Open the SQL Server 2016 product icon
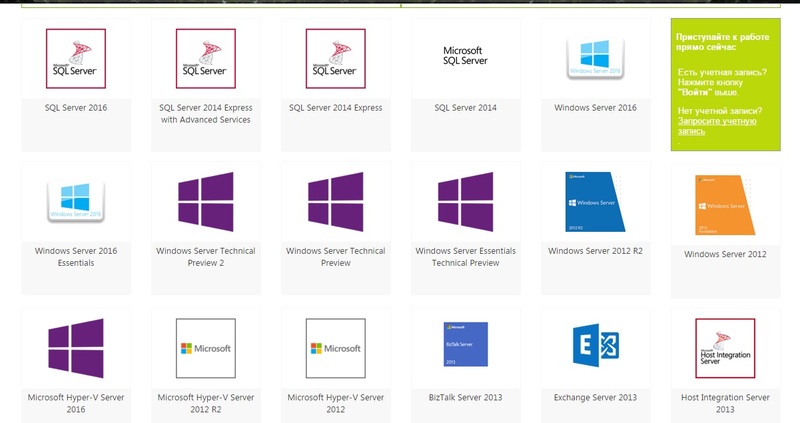Image resolution: width=800 pixels, height=423 pixels. [76, 59]
